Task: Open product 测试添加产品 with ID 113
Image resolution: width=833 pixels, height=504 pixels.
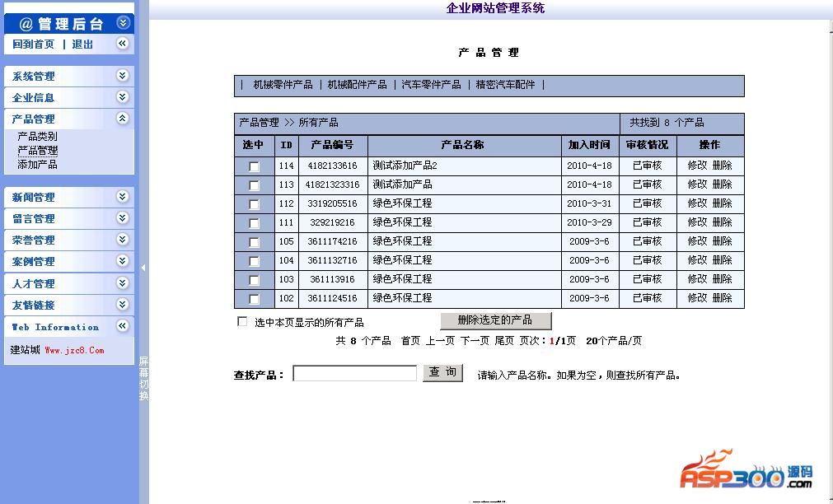Action: point(402,184)
